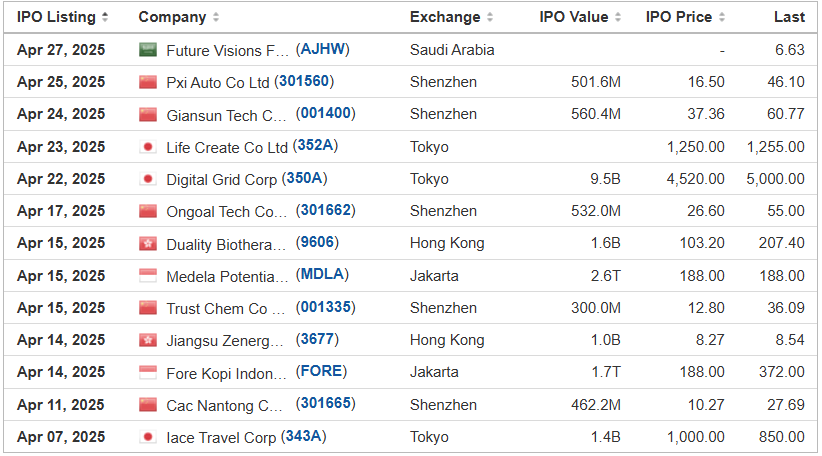Click China flag beside Pxi Auto
The width and height of the screenshot is (822, 456).
click(148, 82)
